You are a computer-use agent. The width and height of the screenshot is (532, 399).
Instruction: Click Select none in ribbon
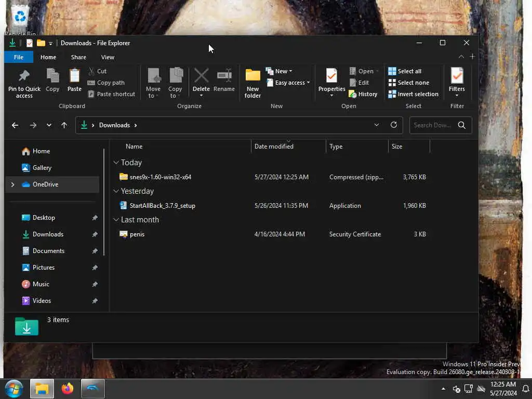[x=408, y=83]
